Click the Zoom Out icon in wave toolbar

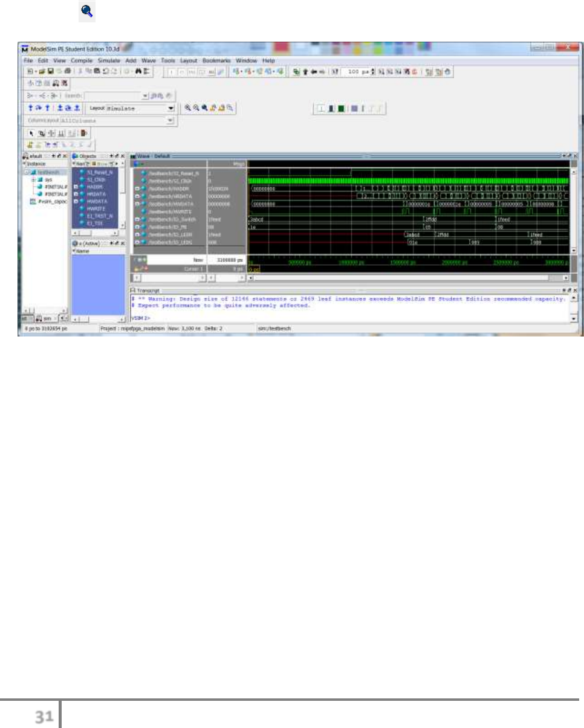[196, 108]
